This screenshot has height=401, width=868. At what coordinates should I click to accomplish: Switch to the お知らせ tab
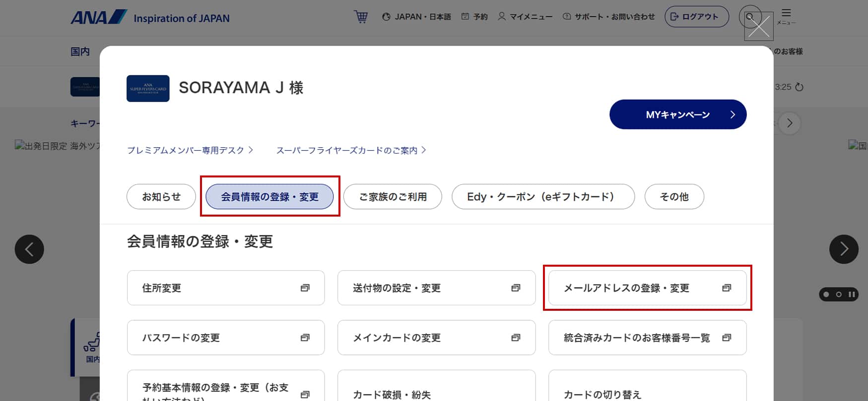coord(161,197)
